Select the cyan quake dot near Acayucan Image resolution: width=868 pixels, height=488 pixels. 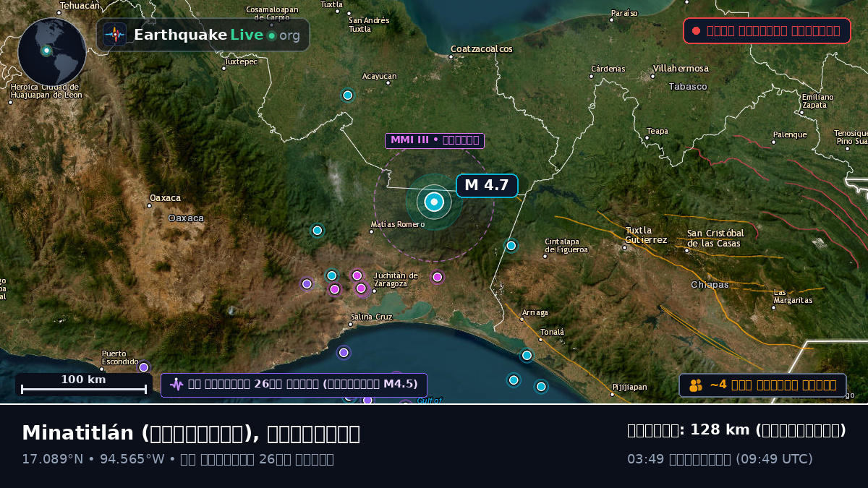tap(348, 95)
